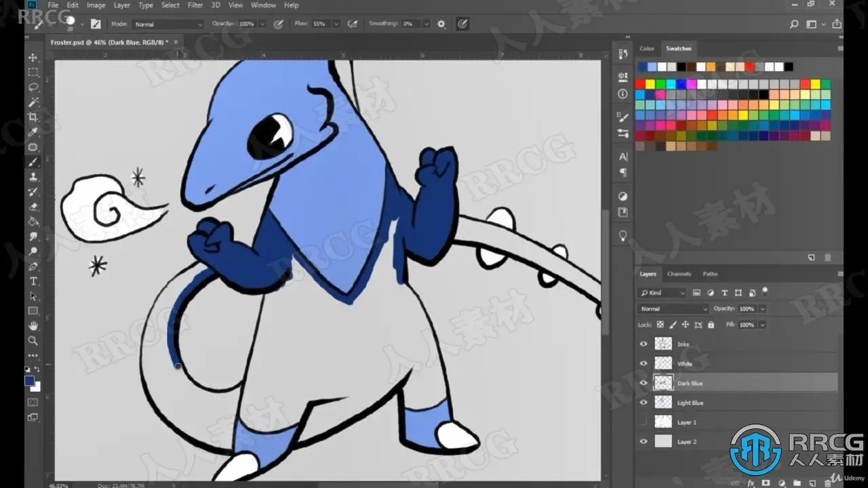Switch to the Color panel tab

click(647, 49)
